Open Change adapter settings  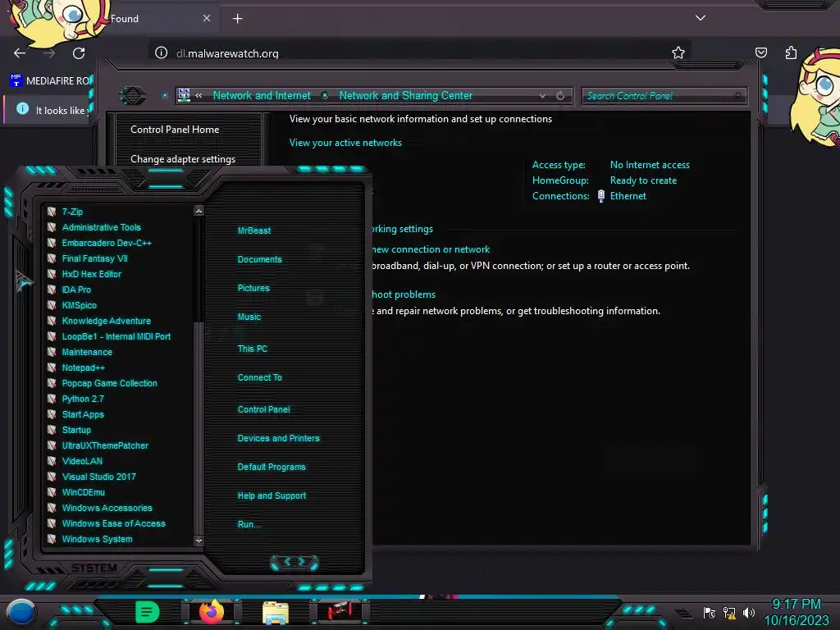pos(183,159)
